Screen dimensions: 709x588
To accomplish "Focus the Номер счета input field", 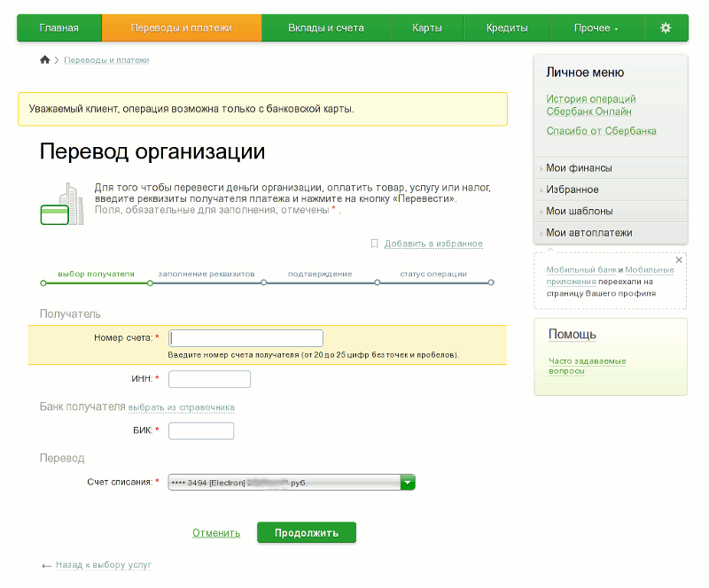I will (x=245, y=337).
